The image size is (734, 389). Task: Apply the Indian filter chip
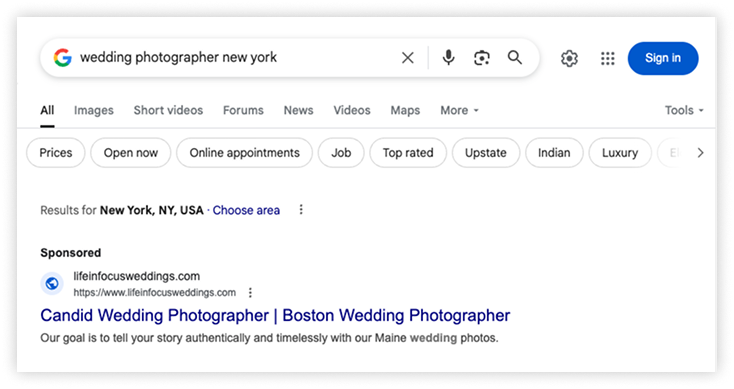(x=554, y=153)
